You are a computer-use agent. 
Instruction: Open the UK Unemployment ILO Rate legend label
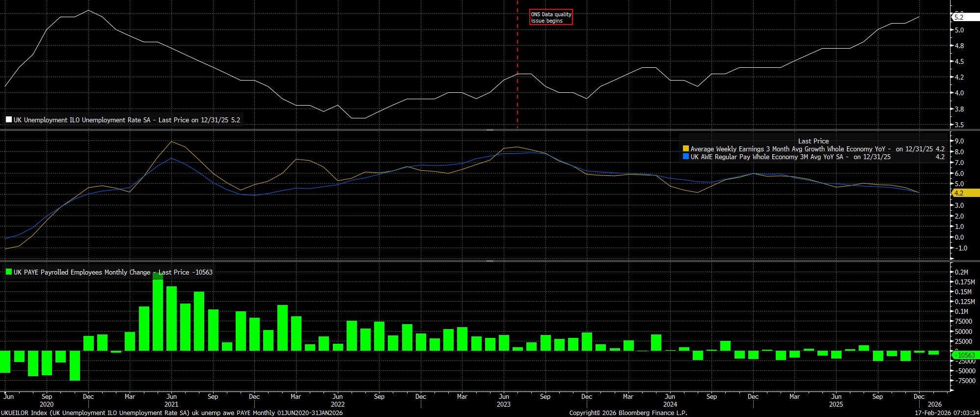tap(127, 120)
